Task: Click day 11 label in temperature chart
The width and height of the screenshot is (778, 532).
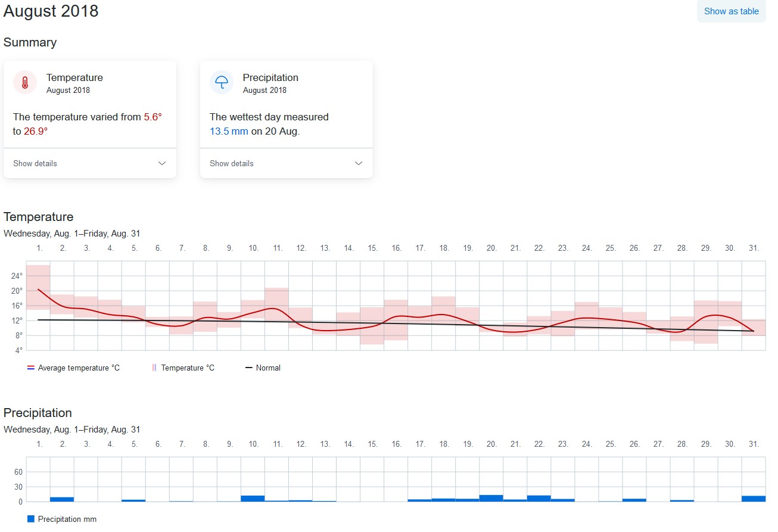Action: 278,248
